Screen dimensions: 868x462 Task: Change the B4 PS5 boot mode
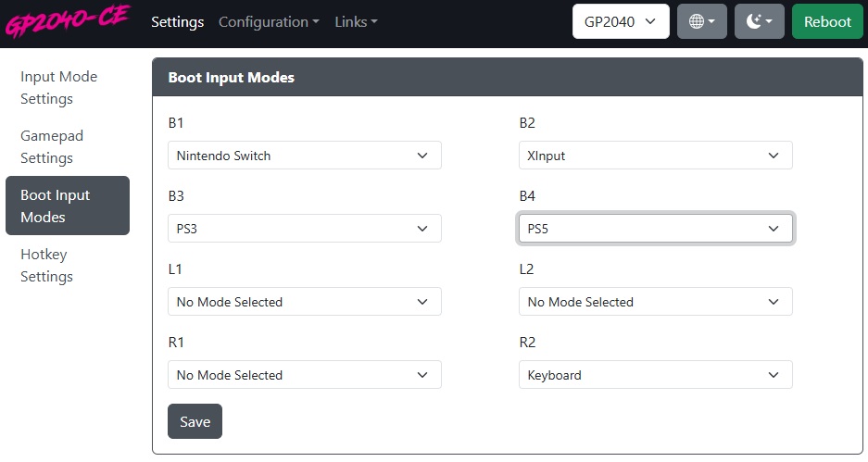point(655,229)
